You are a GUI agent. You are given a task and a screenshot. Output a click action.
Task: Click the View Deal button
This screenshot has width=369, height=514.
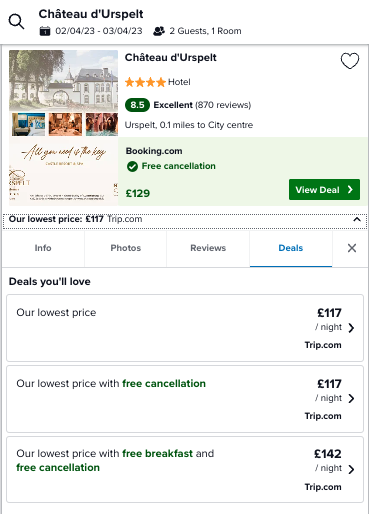pyautogui.click(x=324, y=190)
